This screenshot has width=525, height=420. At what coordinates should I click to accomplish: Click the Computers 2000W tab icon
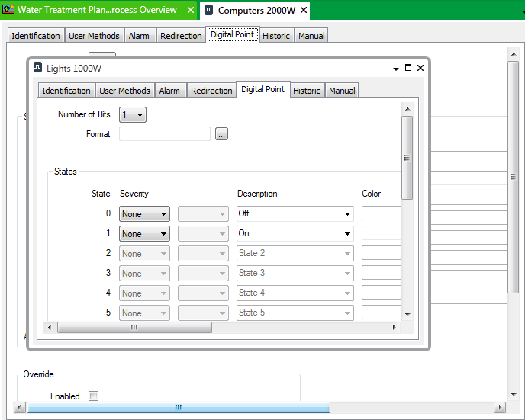208,11
